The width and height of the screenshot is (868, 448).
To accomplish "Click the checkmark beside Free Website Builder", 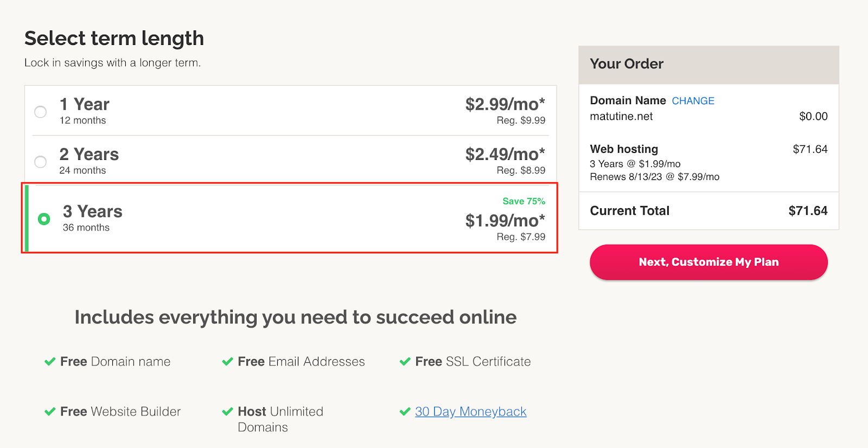I will pos(50,412).
